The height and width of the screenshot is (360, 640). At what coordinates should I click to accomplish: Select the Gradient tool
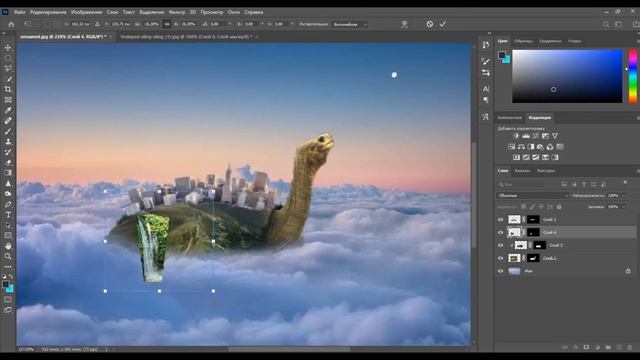pos(8,173)
